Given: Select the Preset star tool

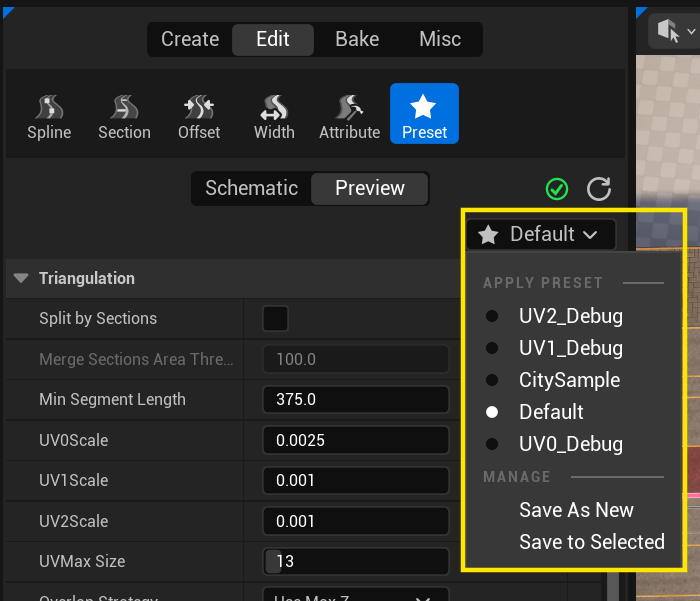Looking at the screenshot, I should tap(424, 113).
